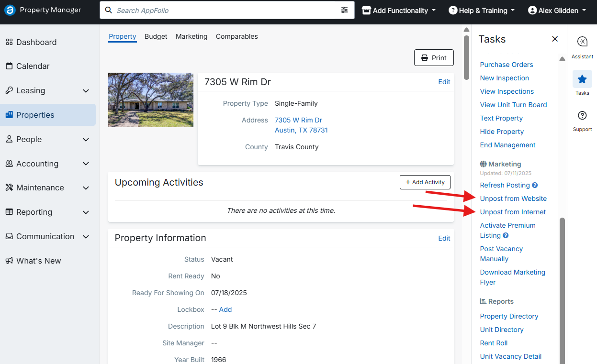The height and width of the screenshot is (364, 597).
Task: Open Add Functionality dropdown
Action: pyautogui.click(x=399, y=10)
